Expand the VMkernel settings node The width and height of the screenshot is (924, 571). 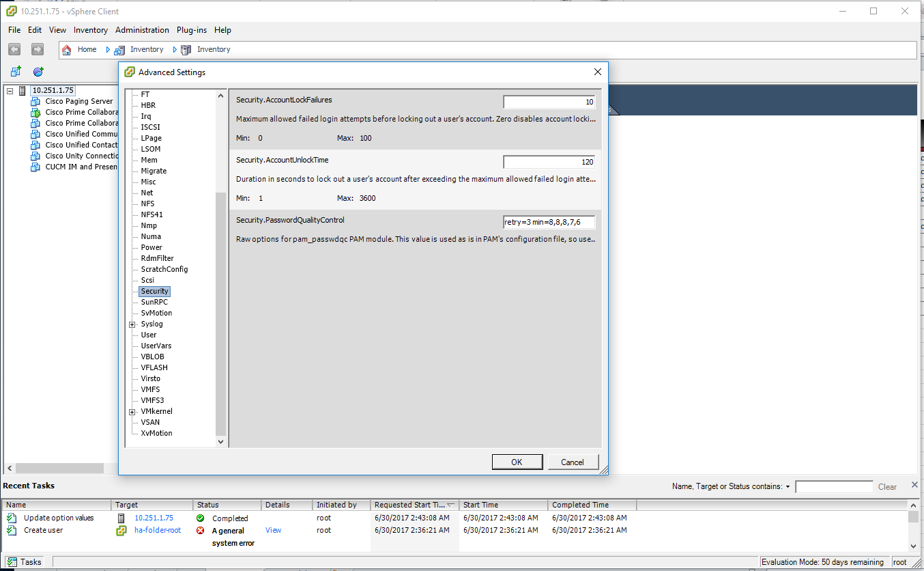click(132, 410)
